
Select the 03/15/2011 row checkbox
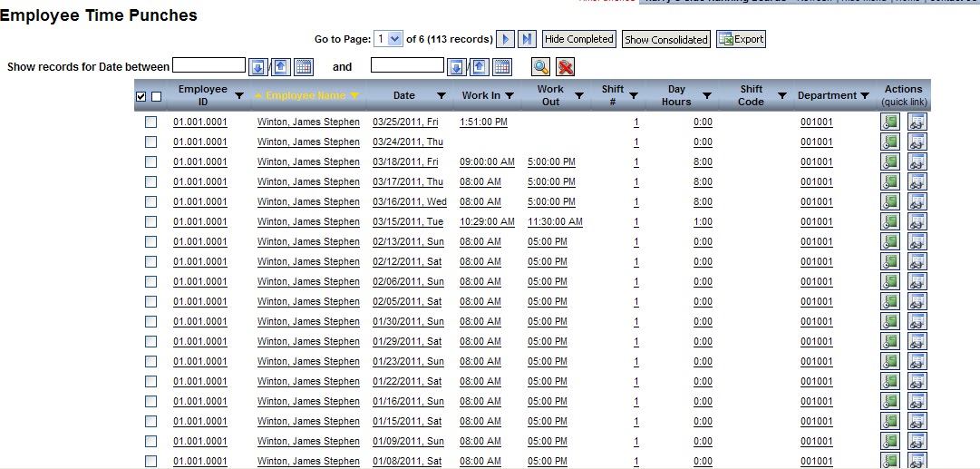tap(150, 221)
